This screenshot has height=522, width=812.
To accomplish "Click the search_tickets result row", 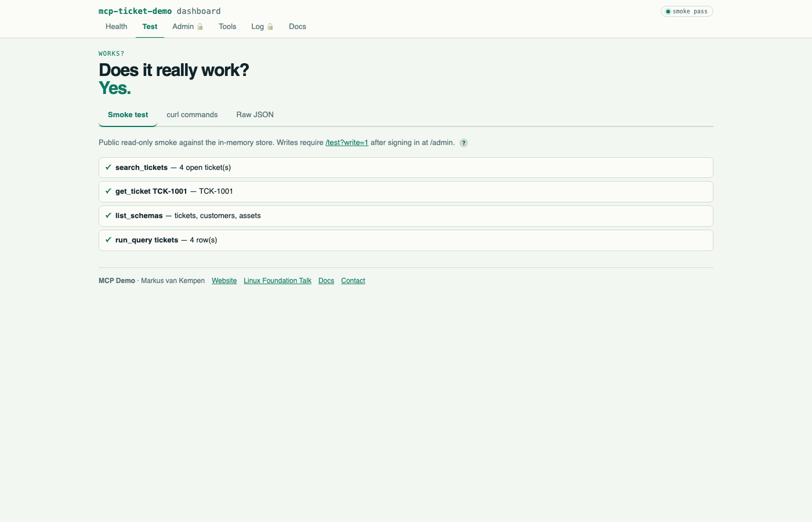I will point(406,168).
